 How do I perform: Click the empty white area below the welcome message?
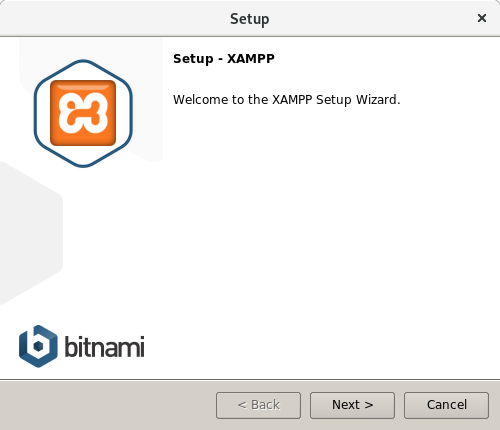click(330, 233)
